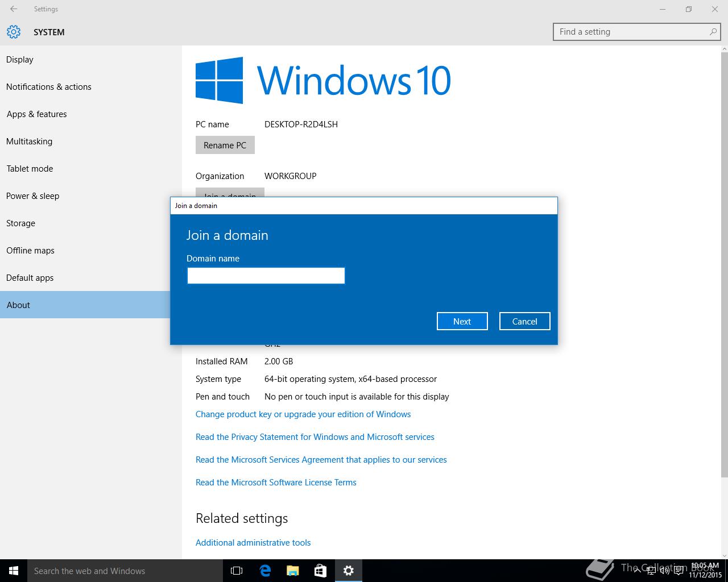The width and height of the screenshot is (728, 582).
Task: Open the Action Center notification icon
Action: tap(679, 571)
